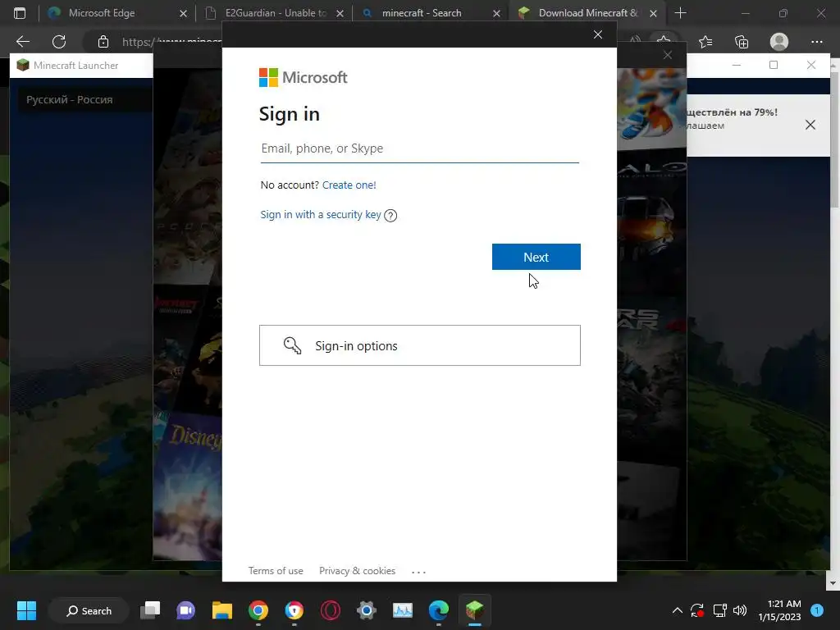Click the volume speaker tray icon
Screen dimensions: 840x630
pos(740,610)
